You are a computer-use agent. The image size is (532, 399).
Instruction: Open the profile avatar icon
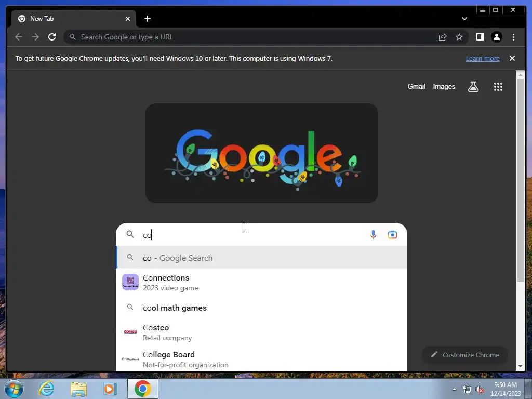point(496,37)
